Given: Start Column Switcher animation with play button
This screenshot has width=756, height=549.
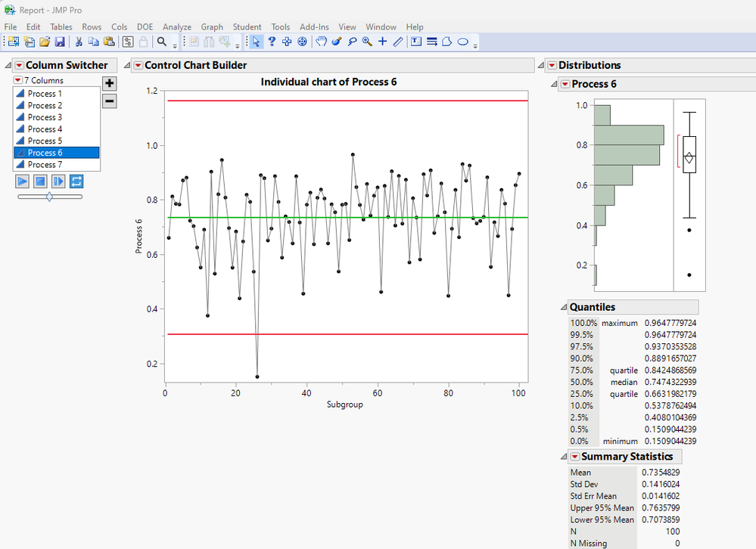Looking at the screenshot, I should pos(22,181).
